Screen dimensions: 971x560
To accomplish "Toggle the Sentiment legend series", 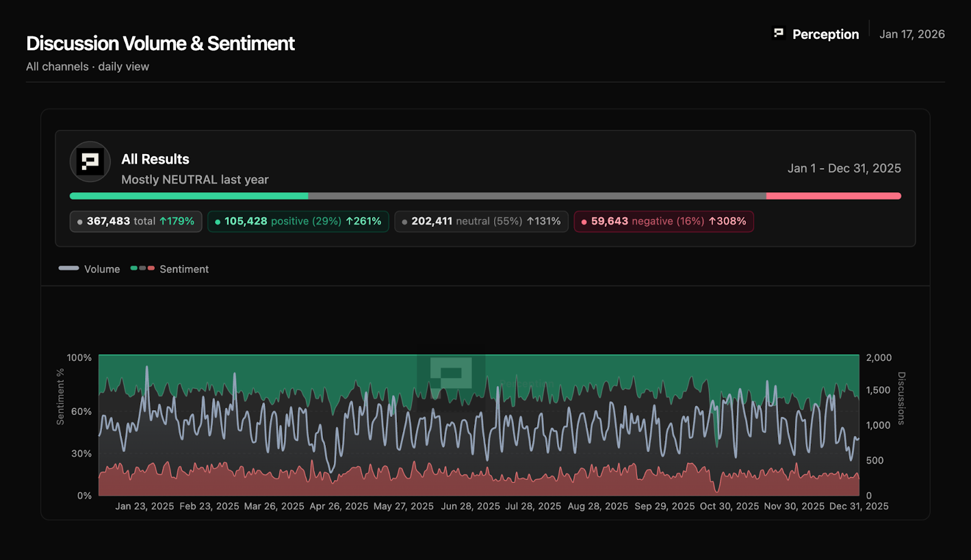I will pos(169,269).
